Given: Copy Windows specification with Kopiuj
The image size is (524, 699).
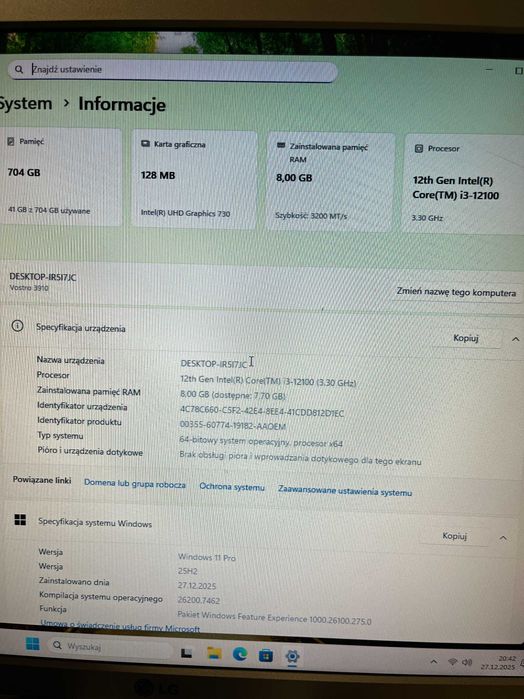Looking at the screenshot, I should click(x=454, y=536).
